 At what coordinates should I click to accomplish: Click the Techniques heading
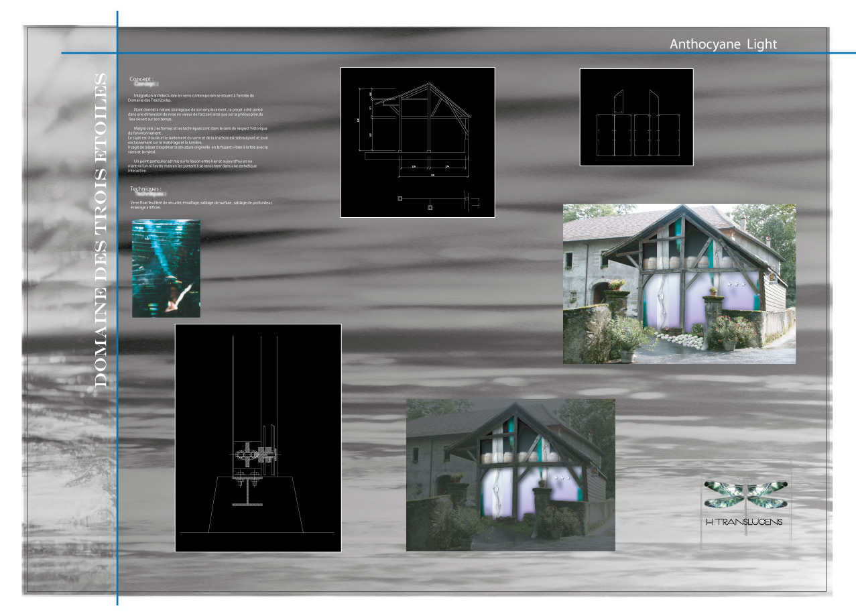(x=145, y=189)
